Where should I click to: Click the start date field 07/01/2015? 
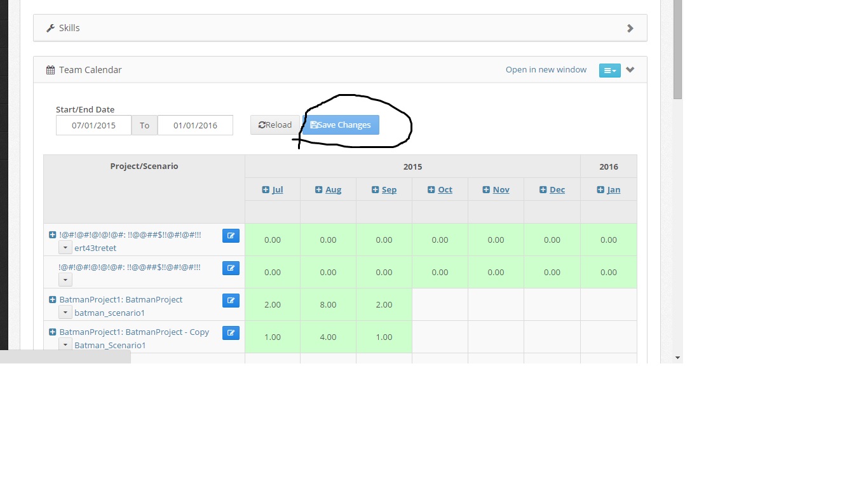tap(93, 125)
